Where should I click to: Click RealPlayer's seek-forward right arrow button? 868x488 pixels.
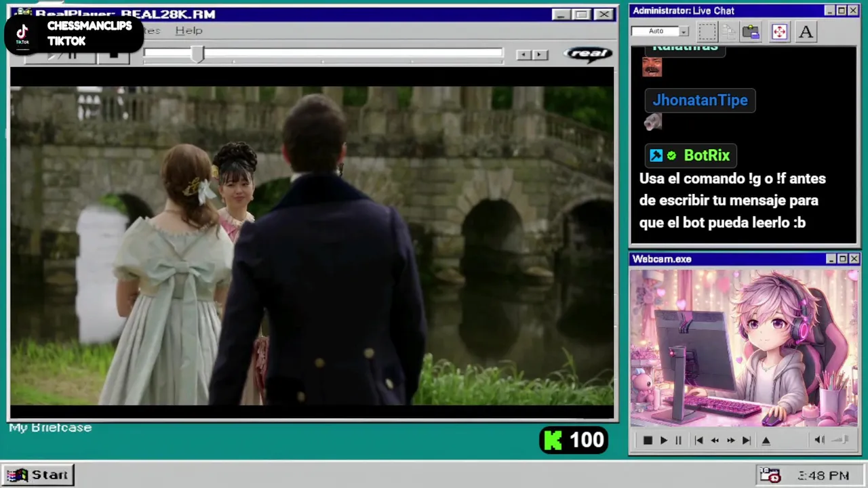coord(540,55)
